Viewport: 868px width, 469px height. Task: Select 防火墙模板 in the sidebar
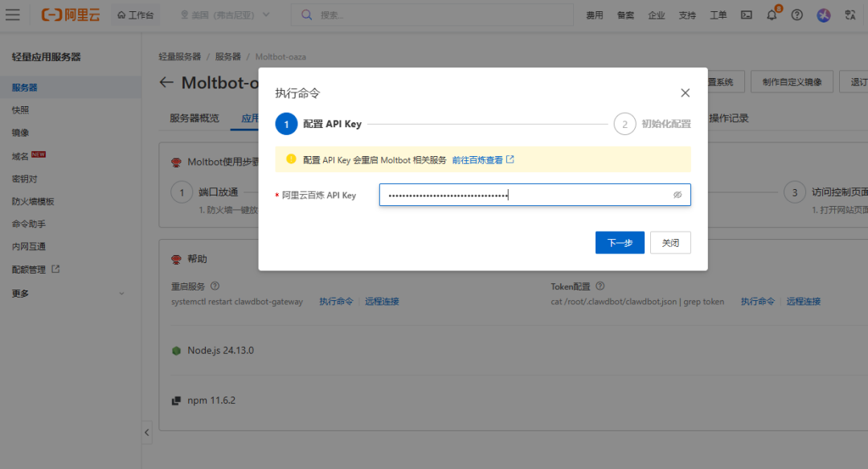(x=33, y=202)
